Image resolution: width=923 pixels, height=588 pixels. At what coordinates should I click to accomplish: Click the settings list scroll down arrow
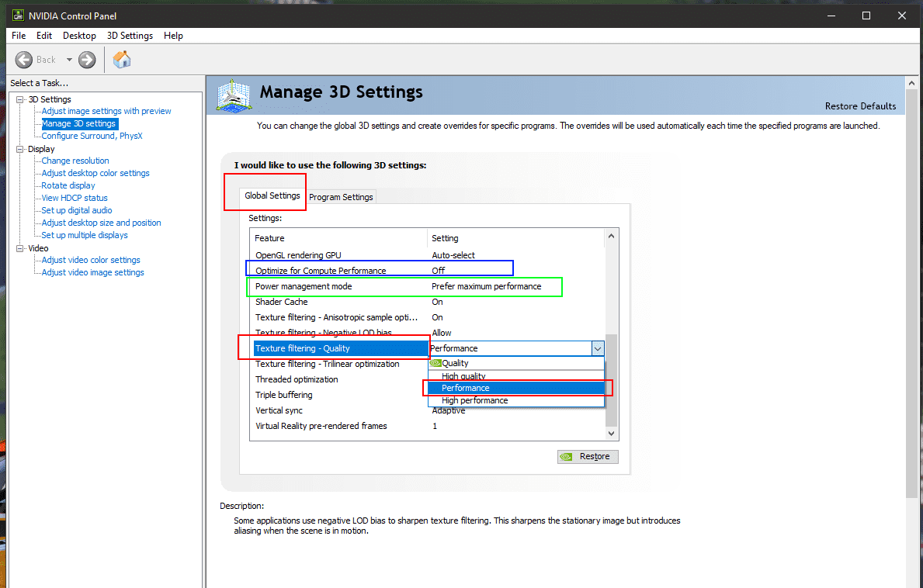[611, 433]
